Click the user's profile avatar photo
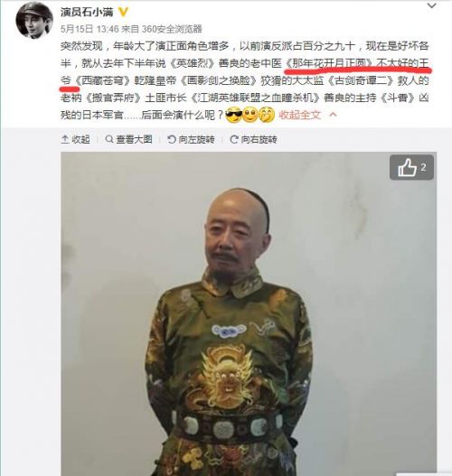The height and width of the screenshot is (476, 452). 34,22
